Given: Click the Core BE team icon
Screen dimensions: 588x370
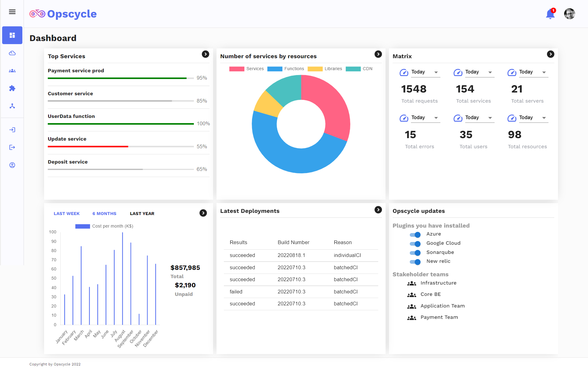Looking at the screenshot, I should click(412, 295).
